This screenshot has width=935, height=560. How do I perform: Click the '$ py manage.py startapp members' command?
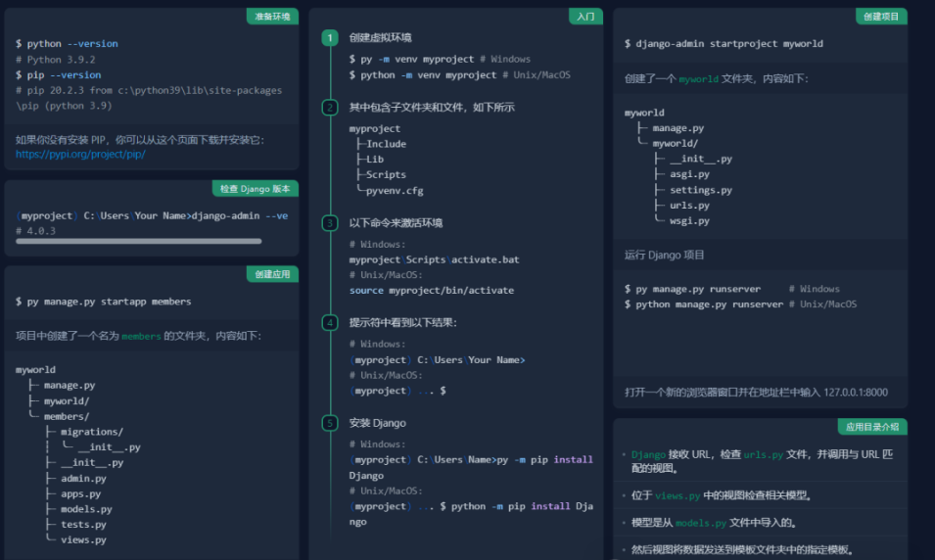click(104, 302)
